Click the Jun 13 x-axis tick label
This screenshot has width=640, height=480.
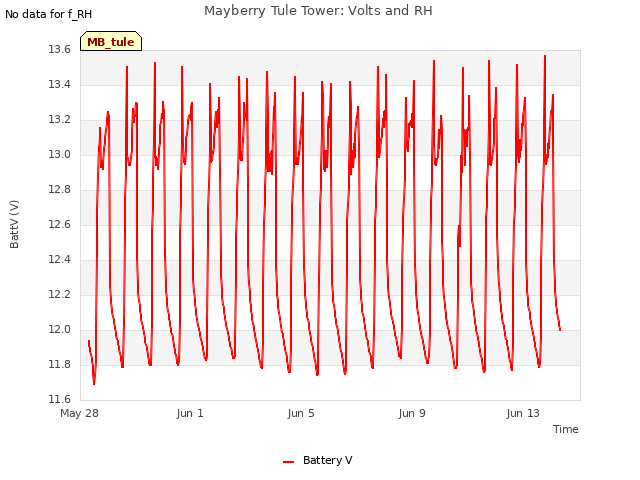[523, 413]
